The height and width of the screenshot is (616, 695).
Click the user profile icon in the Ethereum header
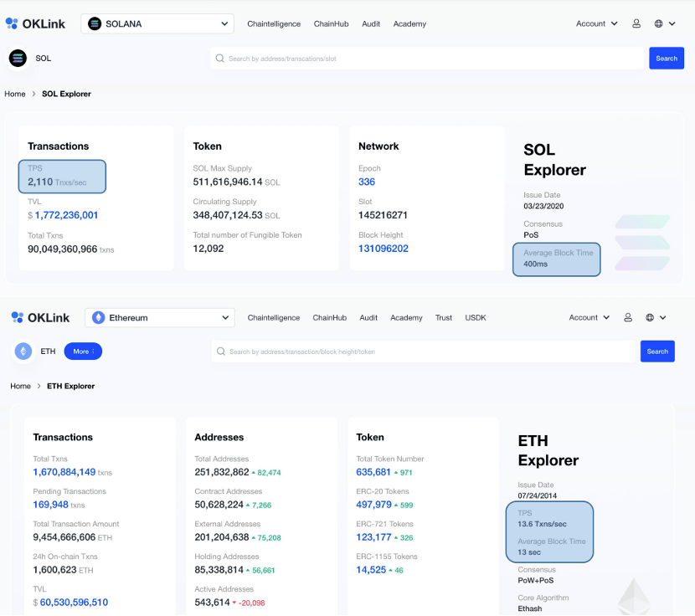[628, 318]
